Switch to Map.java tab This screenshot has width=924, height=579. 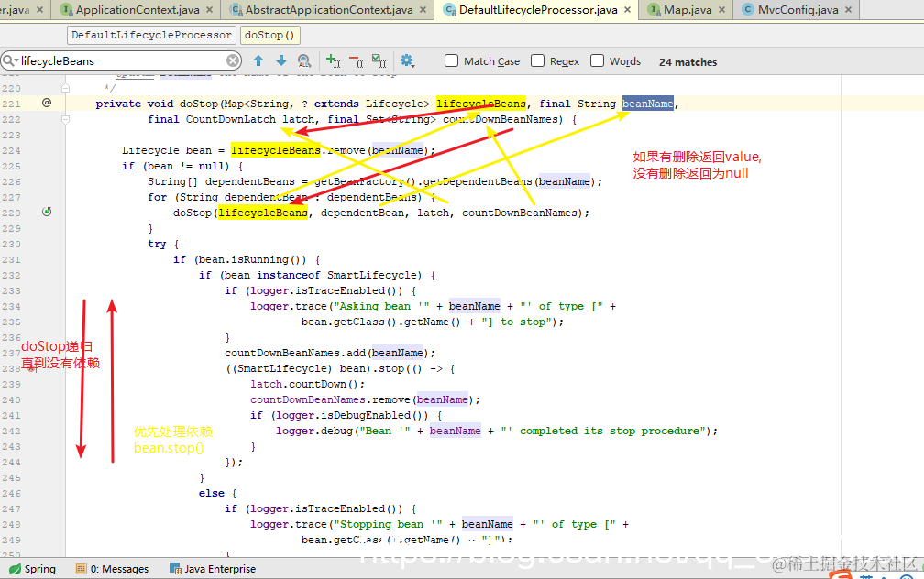coord(687,10)
